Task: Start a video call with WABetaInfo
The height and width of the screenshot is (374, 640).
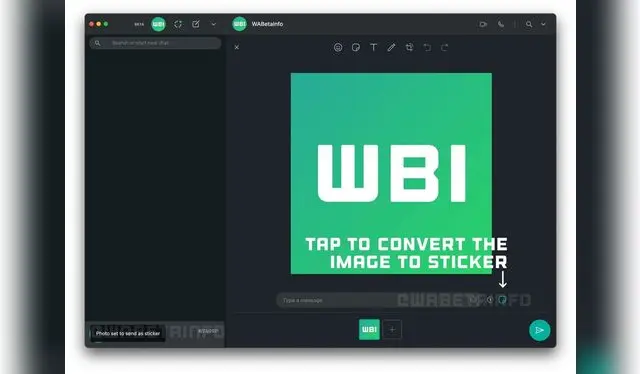Action: click(483, 24)
